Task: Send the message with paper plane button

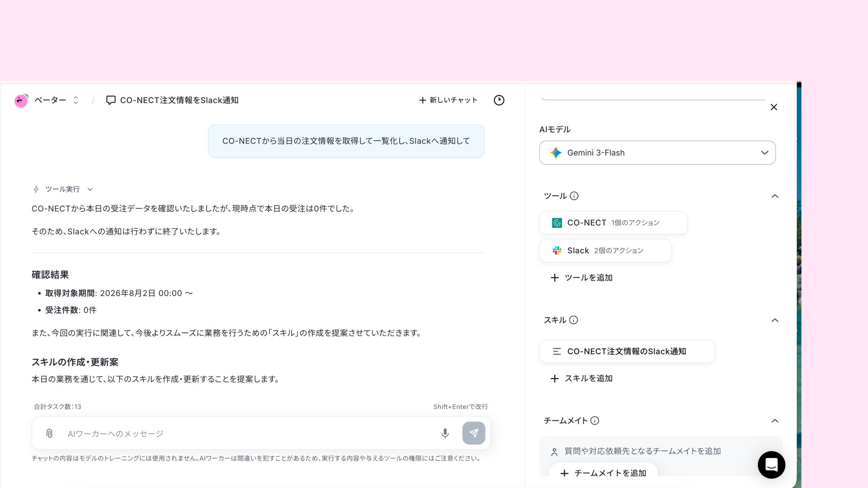Action: [x=474, y=433]
